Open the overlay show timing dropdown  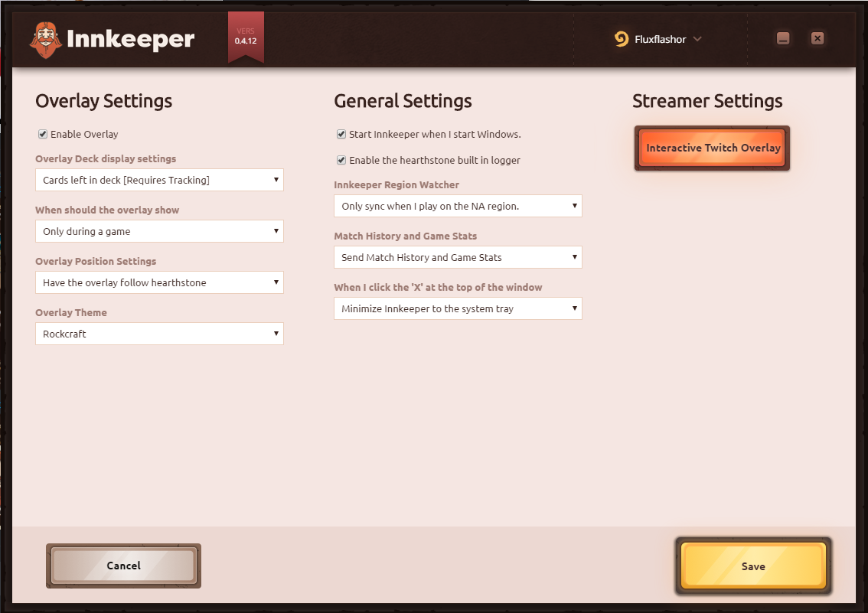pyautogui.click(x=158, y=231)
